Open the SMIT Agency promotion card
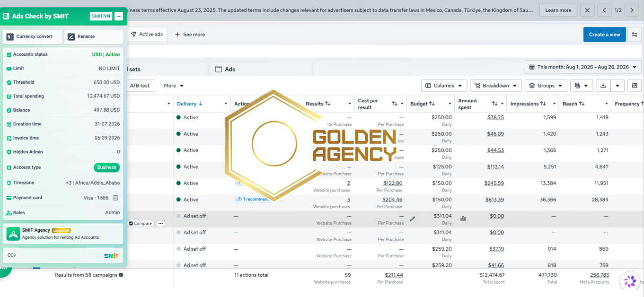 pos(63,234)
